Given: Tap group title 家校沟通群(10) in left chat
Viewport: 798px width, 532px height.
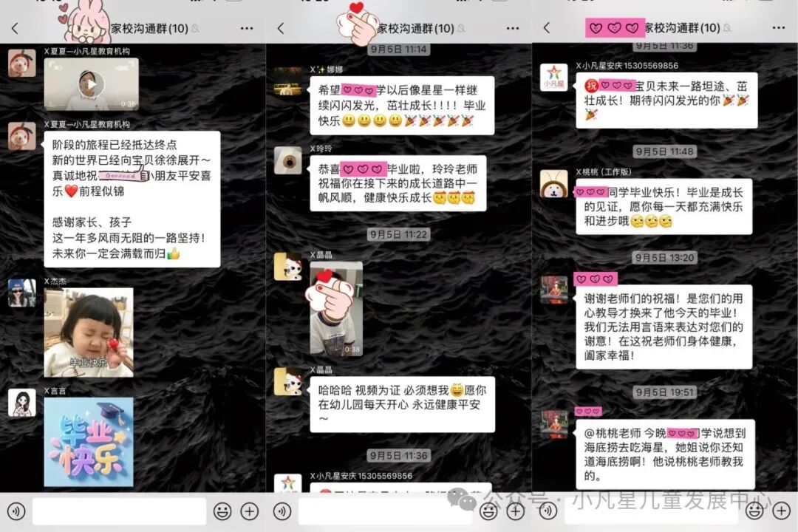Looking at the screenshot, I should [x=149, y=29].
